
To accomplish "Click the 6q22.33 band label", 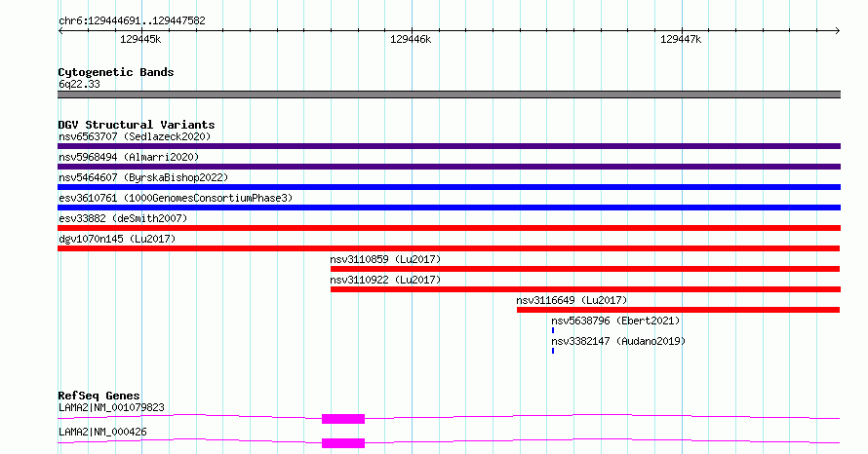I will tap(79, 84).
